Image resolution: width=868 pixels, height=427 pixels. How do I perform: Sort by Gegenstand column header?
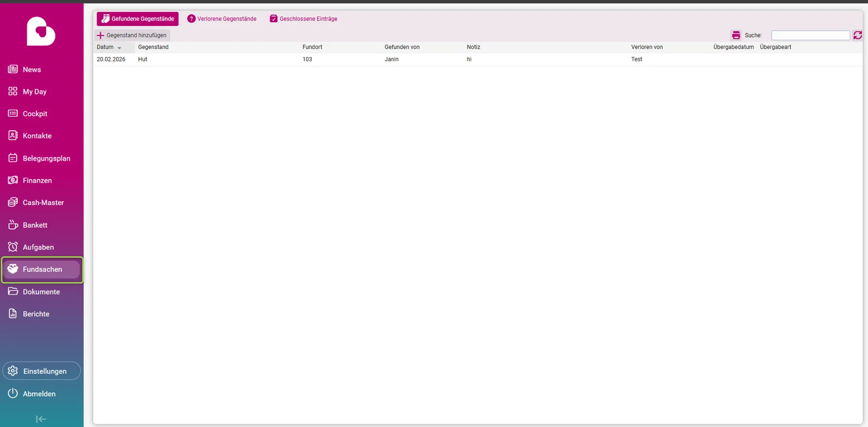(153, 47)
